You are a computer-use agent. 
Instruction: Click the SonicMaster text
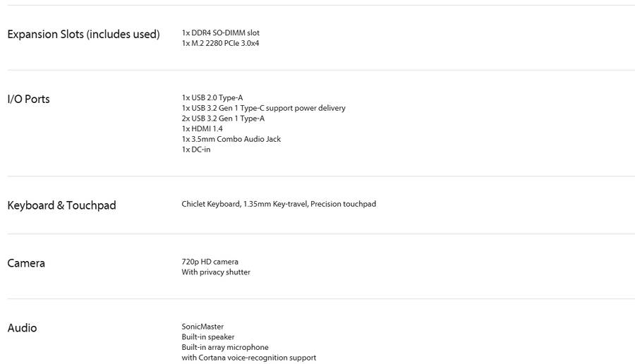click(202, 327)
